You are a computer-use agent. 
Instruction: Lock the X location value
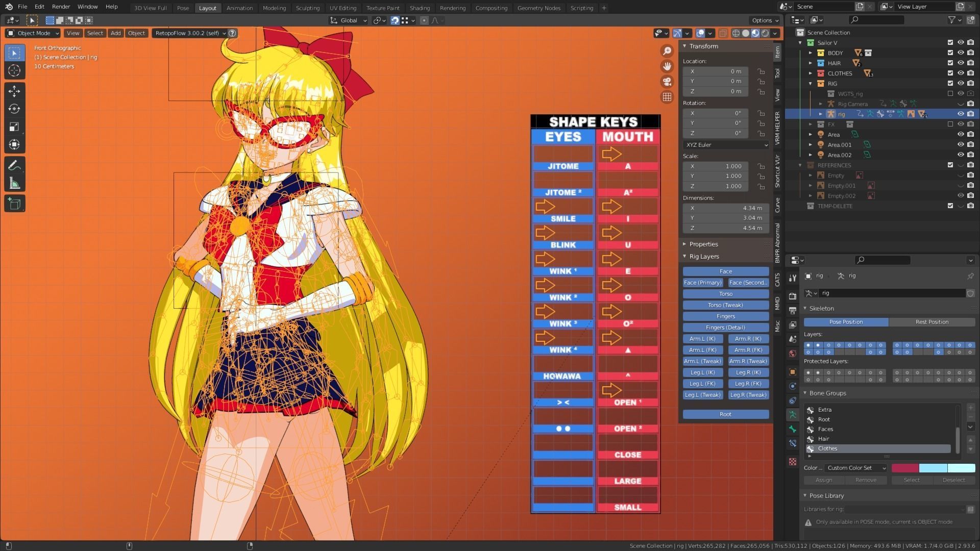click(x=761, y=71)
